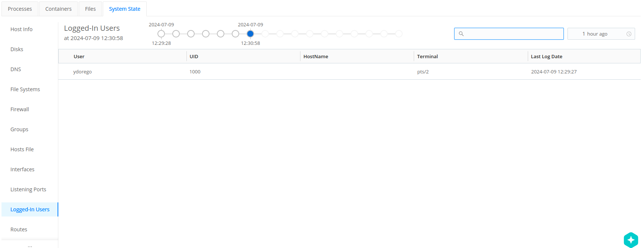
Task: Sort by the Terminal column header
Action: coord(427,56)
